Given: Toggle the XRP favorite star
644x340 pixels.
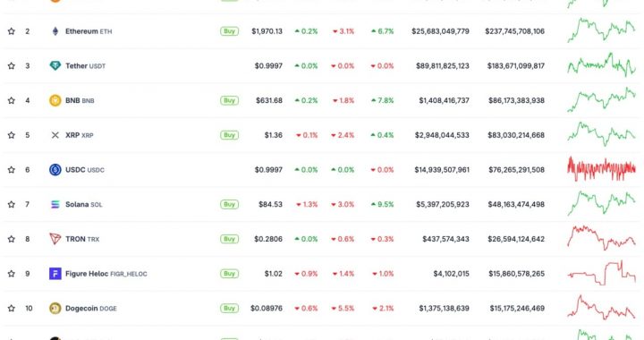Looking at the screenshot, I should (x=11, y=135).
